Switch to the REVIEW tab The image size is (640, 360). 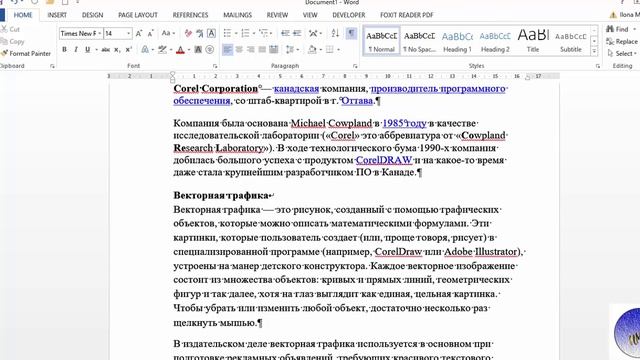(277, 15)
